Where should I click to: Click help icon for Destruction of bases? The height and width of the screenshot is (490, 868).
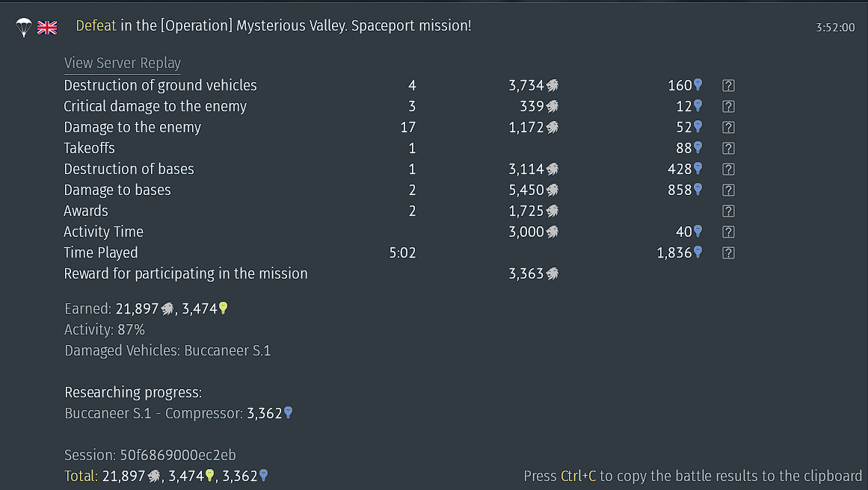click(728, 170)
